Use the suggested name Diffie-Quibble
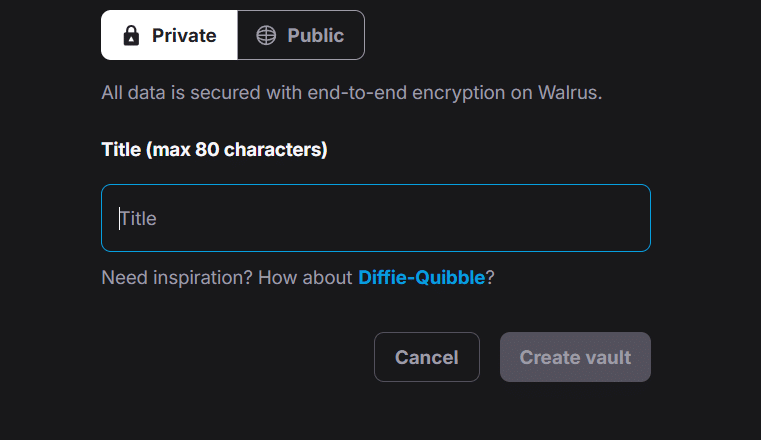Image resolution: width=761 pixels, height=440 pixels. pos(421,277)
